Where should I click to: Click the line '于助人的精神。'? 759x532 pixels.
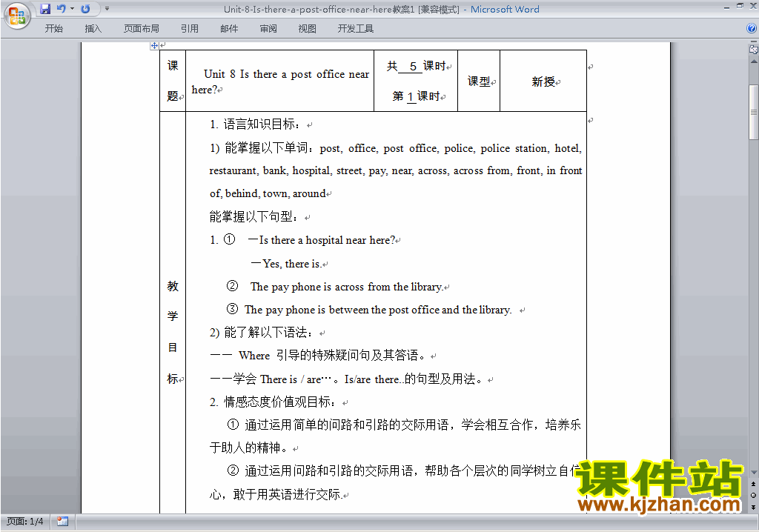point(248,448)
